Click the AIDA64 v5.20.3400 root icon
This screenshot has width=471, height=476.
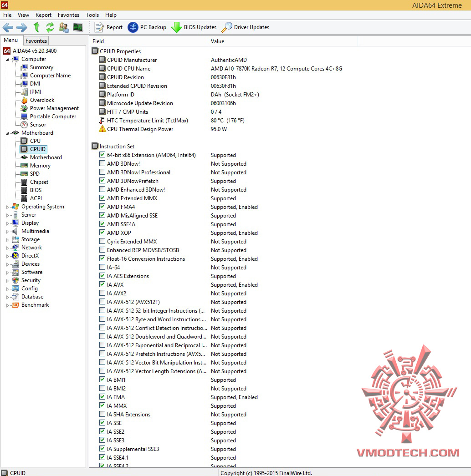[x=7, y=51]
